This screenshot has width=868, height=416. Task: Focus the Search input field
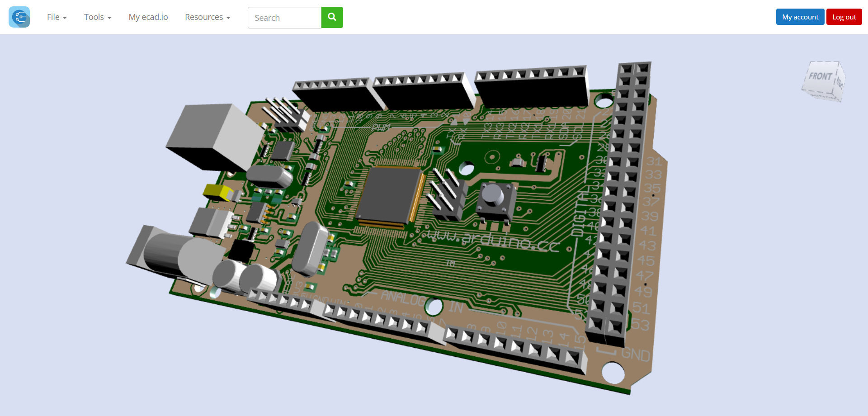point(284,18)
